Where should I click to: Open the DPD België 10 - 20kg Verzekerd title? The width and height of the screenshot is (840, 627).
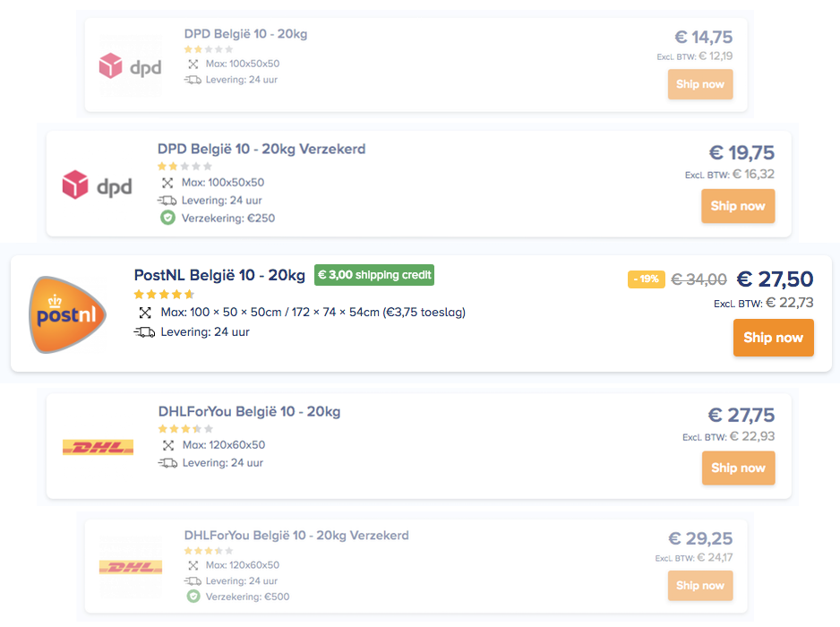pos(261,149)
